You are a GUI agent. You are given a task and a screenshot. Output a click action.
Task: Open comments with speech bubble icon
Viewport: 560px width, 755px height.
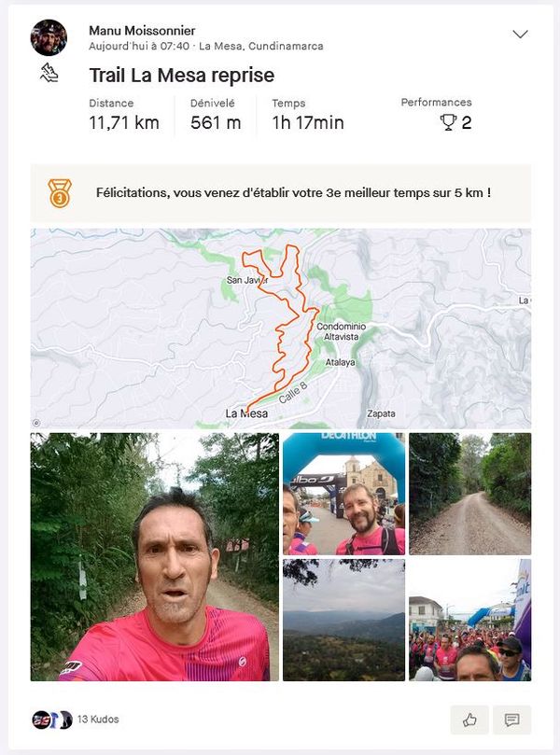[x=511, y=720]
